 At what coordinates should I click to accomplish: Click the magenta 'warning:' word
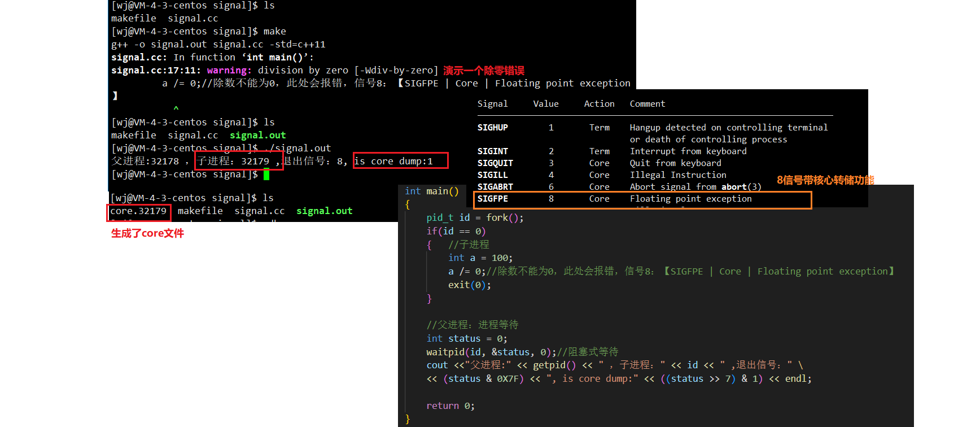[x=229, y=70]
